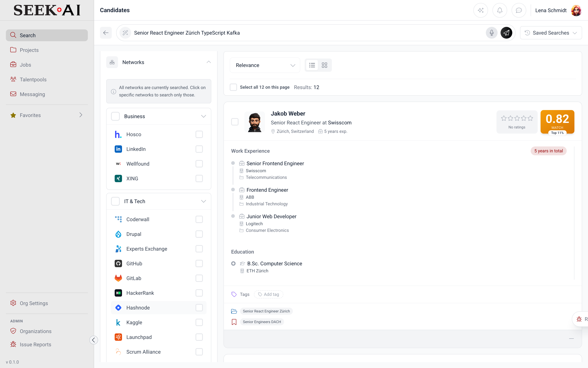
Task: Open the Search sidebar item
Action: pos(47,35)
